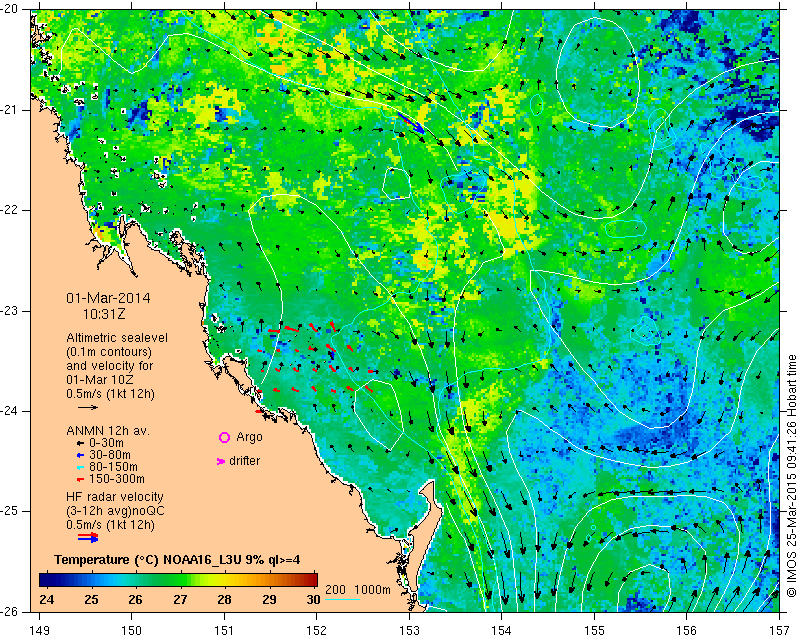800x640 pixels.
Task: Click the longitude axis label '151'
Action: pyautogui.click(x=224, y=630)
